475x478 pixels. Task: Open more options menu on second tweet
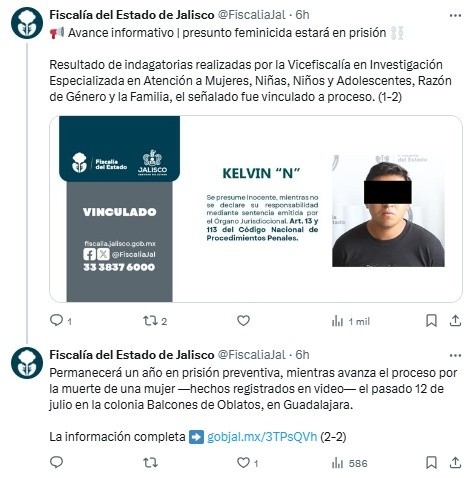(x=455, y=355)
